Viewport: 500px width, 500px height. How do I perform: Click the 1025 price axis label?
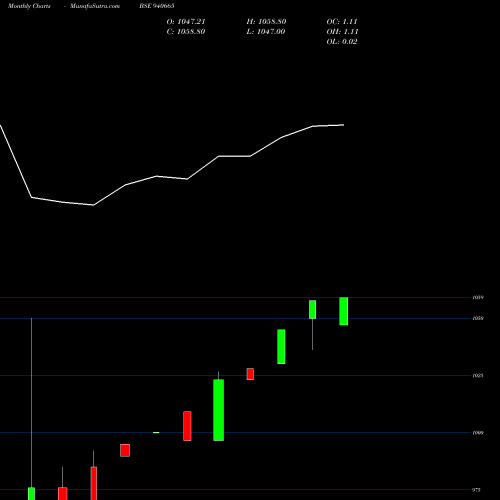[478, 376]
